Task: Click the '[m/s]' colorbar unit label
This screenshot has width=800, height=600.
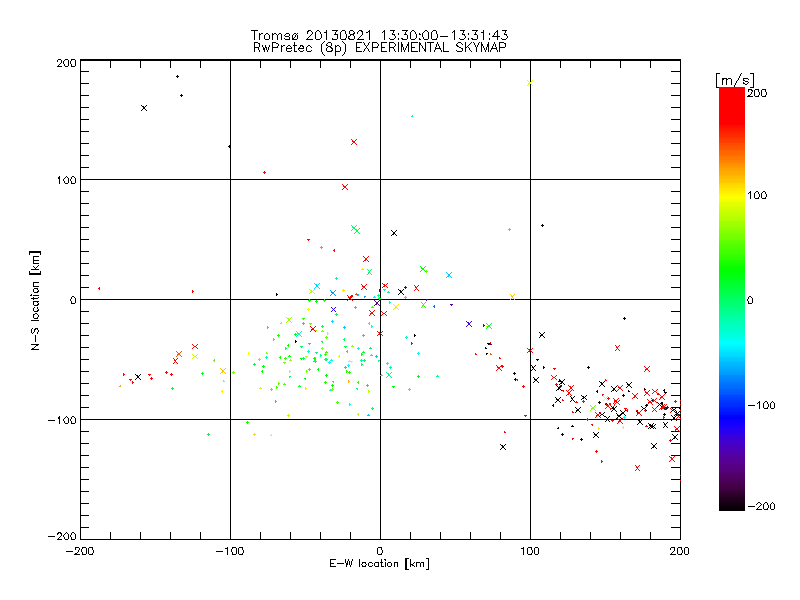Action: (x=735, y=80)
